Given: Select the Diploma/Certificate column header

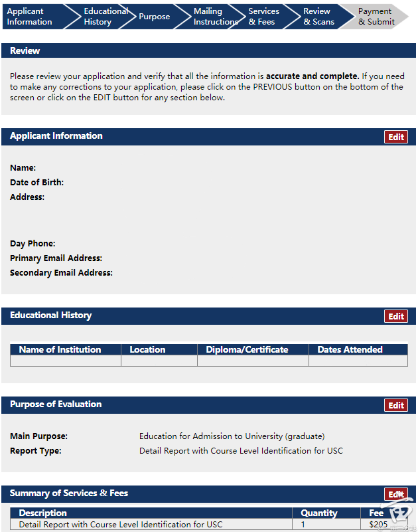Looking at the screenshot, I should 247,349.
